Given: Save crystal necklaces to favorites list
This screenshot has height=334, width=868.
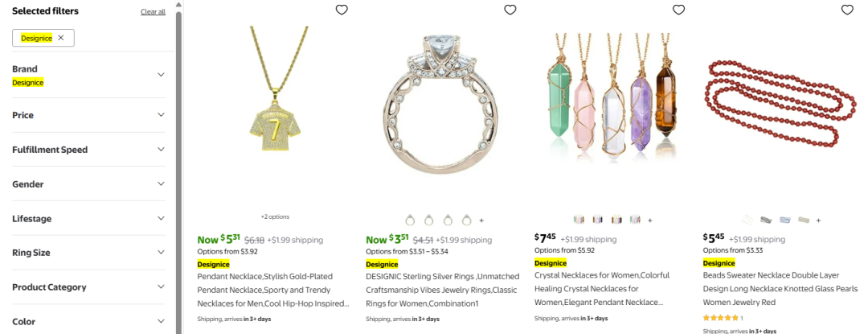Looking at the screenshot, I should tap(678, 10).
